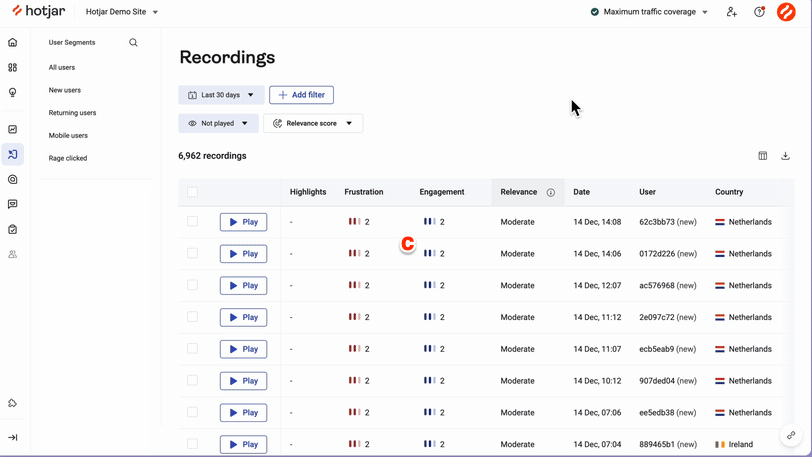812x457 pixels.
Task: Expand the sidebar with bottom arrow icon
Action: pos(13,437)
